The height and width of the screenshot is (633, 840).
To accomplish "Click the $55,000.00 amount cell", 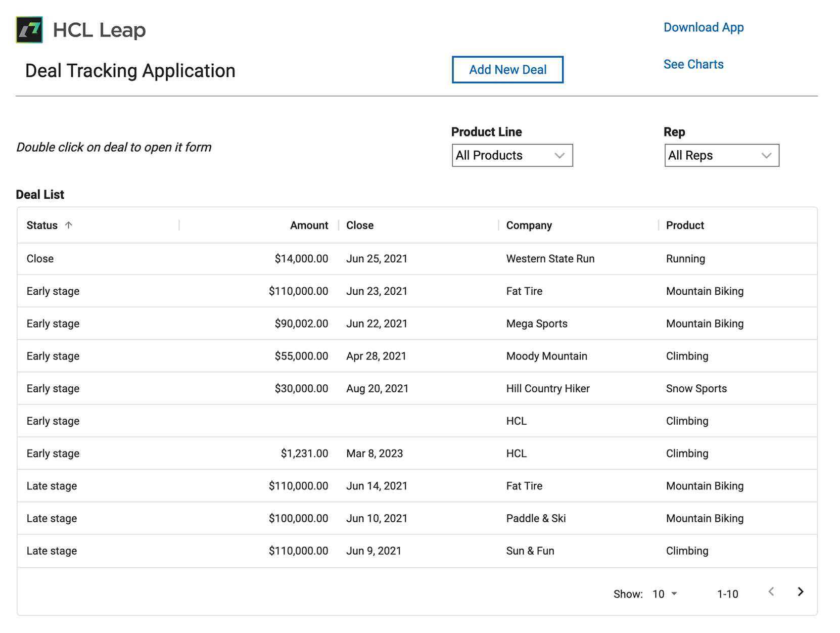I will coord(301,356).
